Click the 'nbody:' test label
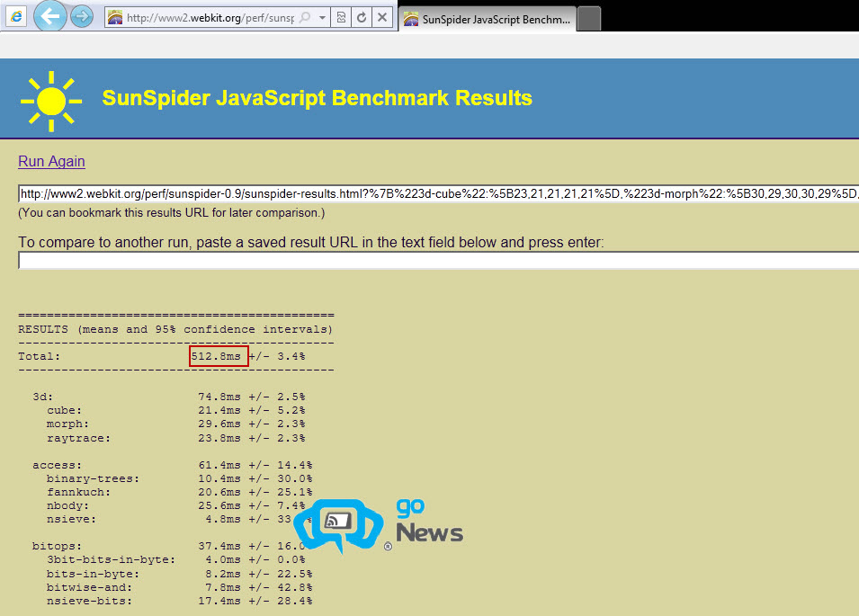The width and height of the screenshot is (859, 616). point(67,505)
